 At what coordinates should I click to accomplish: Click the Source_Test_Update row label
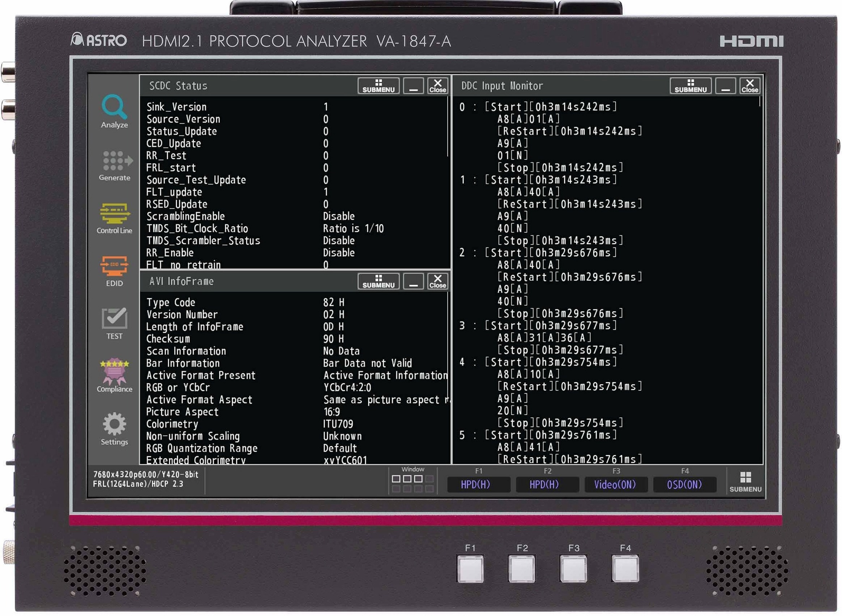(196, 180)
